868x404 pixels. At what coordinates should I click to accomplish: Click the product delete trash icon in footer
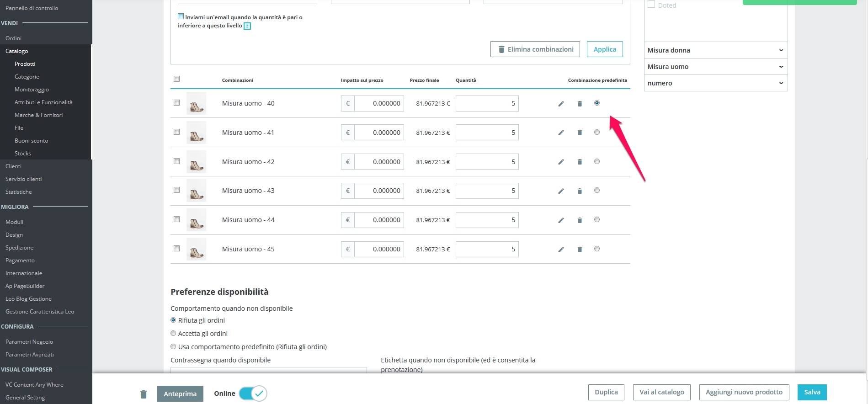coord(144,394)
